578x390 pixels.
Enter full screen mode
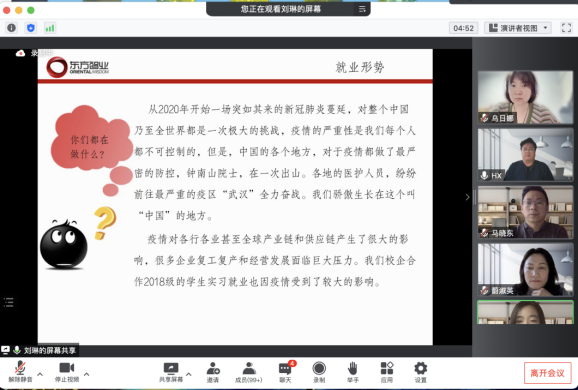[566, 28]
